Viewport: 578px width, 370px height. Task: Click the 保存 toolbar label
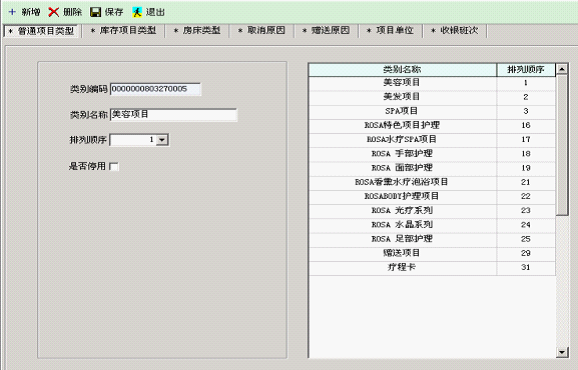pos(114,12)
